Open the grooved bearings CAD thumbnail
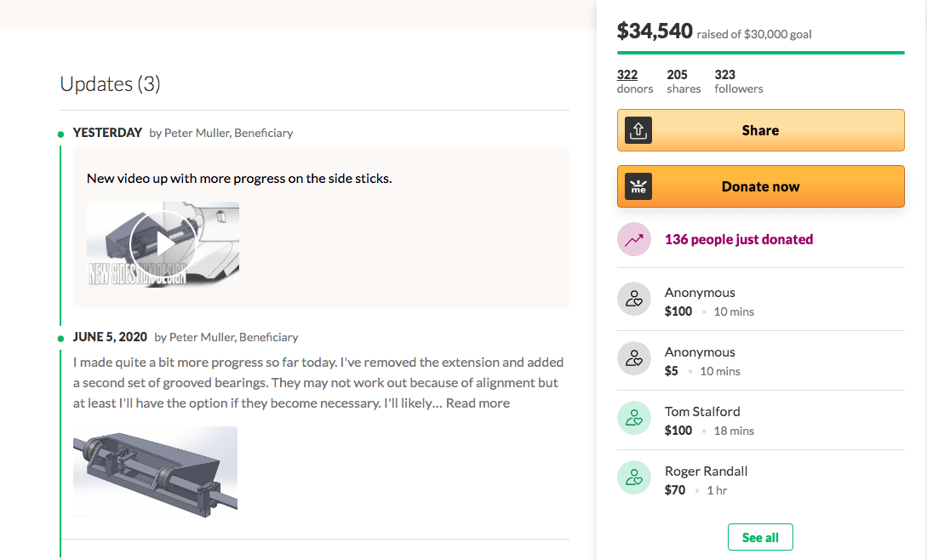Screen dimensions: 927x560 pyautogui.click(x=155, y=471)
